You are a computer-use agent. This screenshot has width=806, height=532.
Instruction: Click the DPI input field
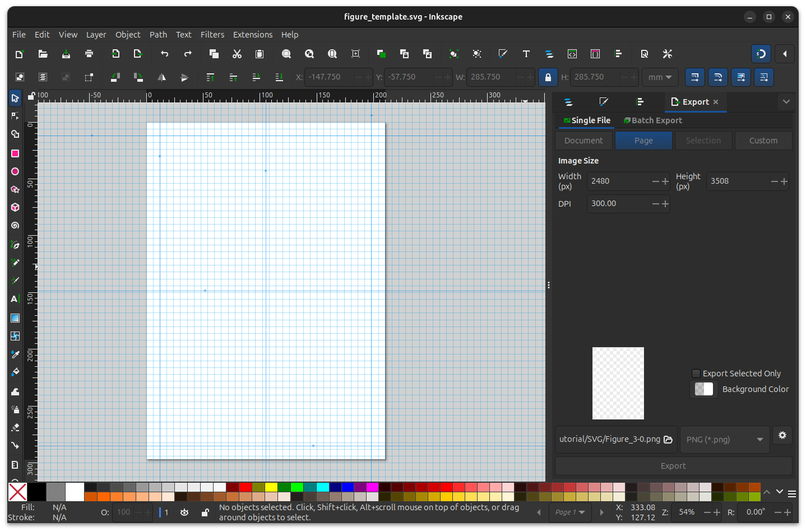(x=618, y=204)
